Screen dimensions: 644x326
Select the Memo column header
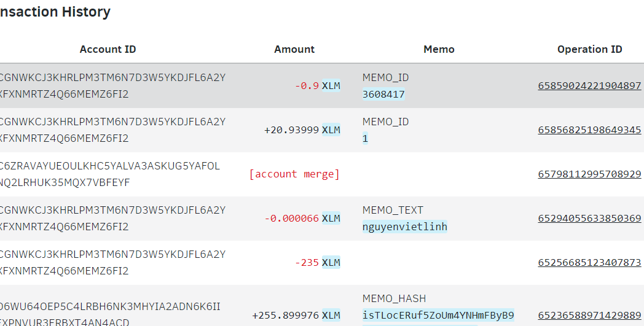click(x=439, y=50)
